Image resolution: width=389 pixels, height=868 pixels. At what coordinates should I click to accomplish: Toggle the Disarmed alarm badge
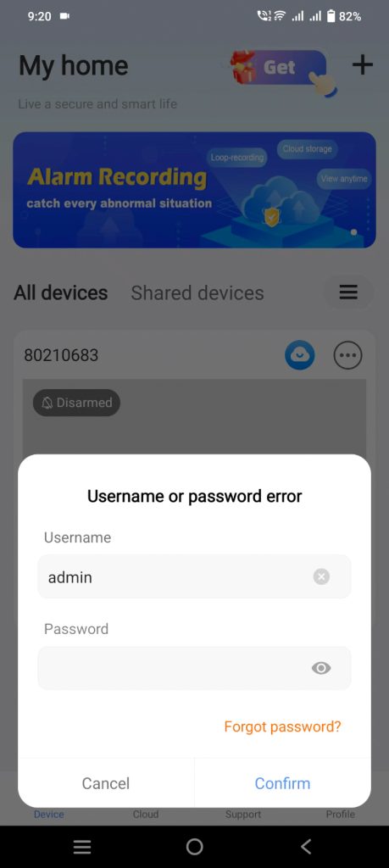[76, 403]
